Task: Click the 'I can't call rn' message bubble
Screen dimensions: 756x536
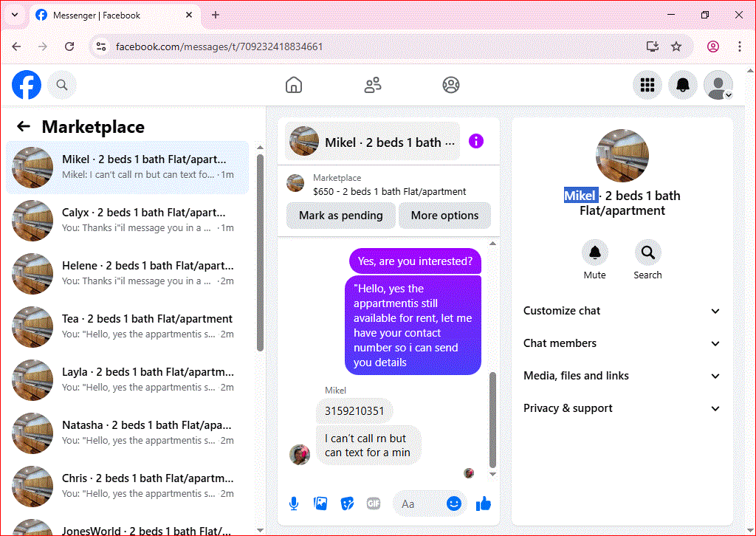Action: pos(368,445)
